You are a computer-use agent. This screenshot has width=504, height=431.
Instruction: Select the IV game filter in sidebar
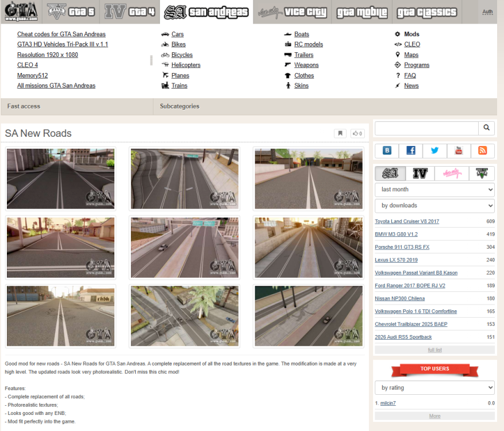point(420,174)
